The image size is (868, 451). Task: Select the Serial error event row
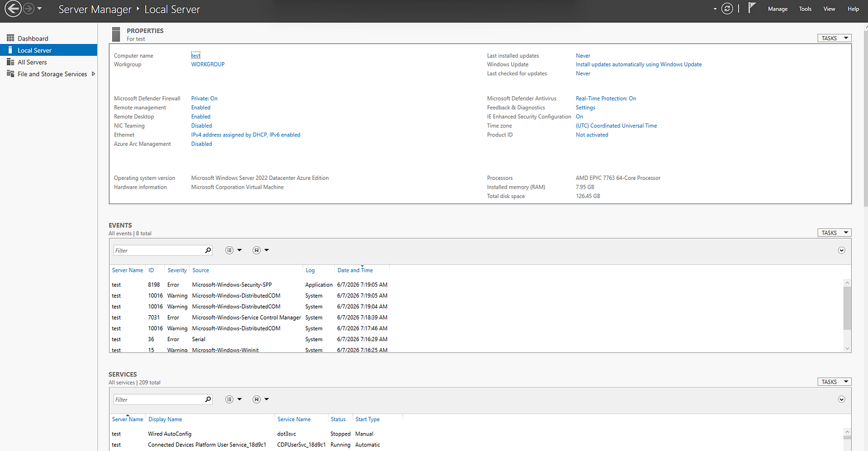(476, 339)
